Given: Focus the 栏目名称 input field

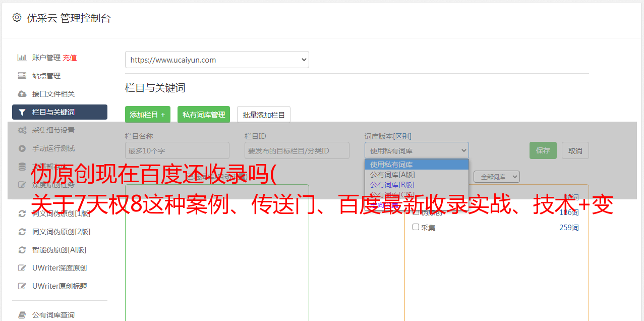Looking at the screenshot, I should (177, 150).
